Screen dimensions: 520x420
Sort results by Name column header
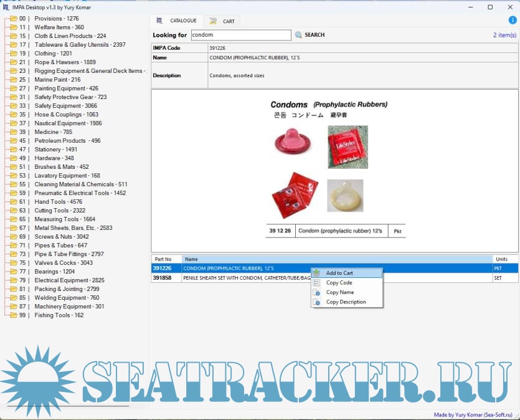pos(336,259)
